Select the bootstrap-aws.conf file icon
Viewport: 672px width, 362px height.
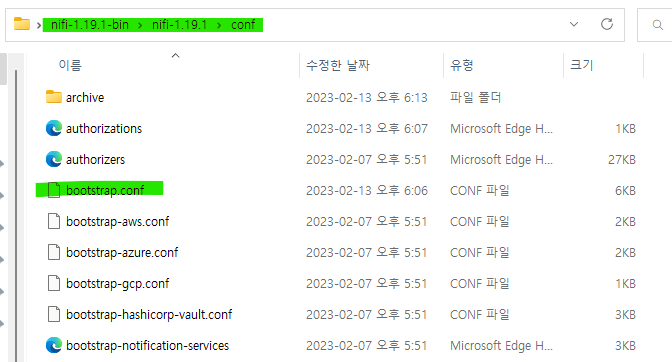[x=54, y=221]
